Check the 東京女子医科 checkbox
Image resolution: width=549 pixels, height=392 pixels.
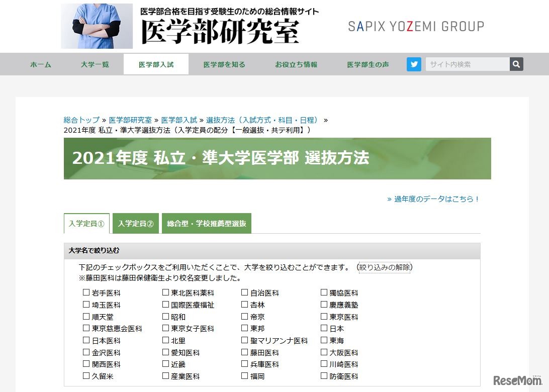coord(165,328)
